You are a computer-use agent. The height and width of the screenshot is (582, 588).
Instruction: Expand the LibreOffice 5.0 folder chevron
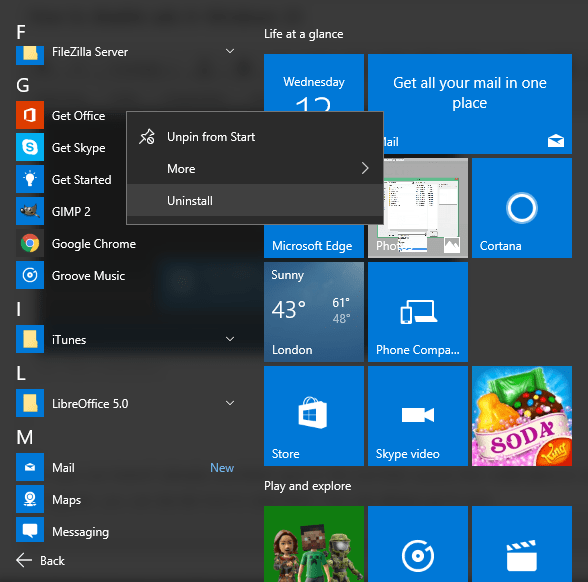tap(230, 403)
